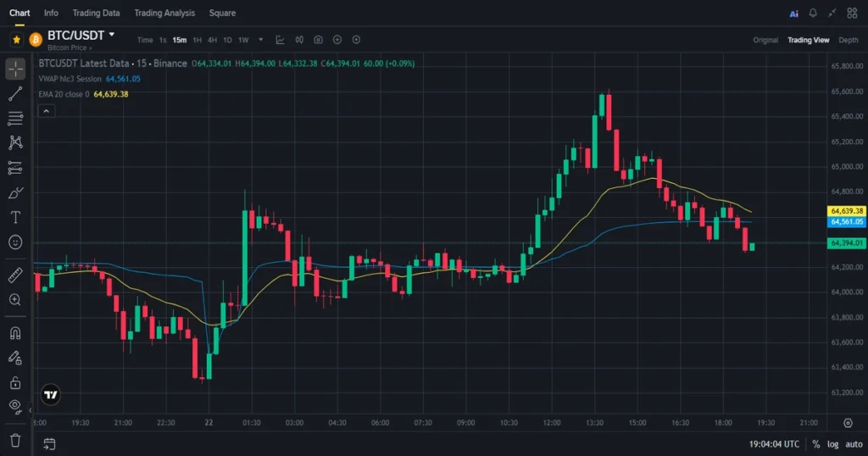Screen dimensions: 868x456
Task: Switch to Depth chart view
Action: coord(848,40)
